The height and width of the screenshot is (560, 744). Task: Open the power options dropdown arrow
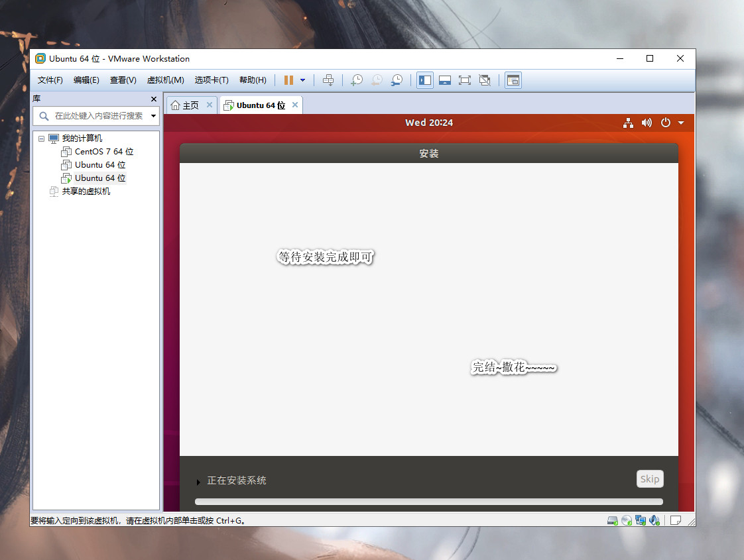(303, 80)
